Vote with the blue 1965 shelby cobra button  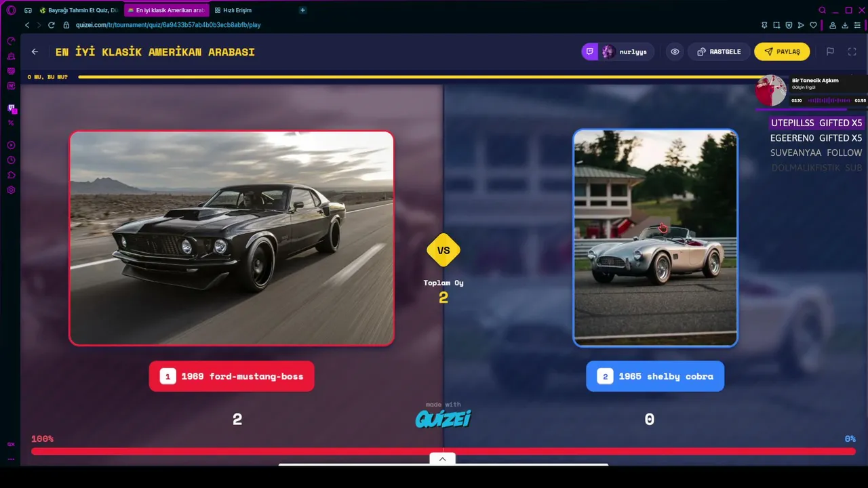655,376
